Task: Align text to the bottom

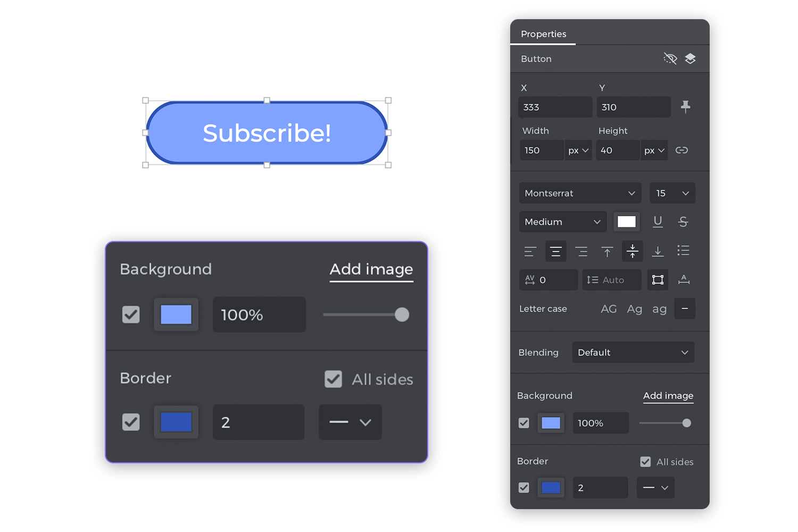Action: tap(658, 251)
